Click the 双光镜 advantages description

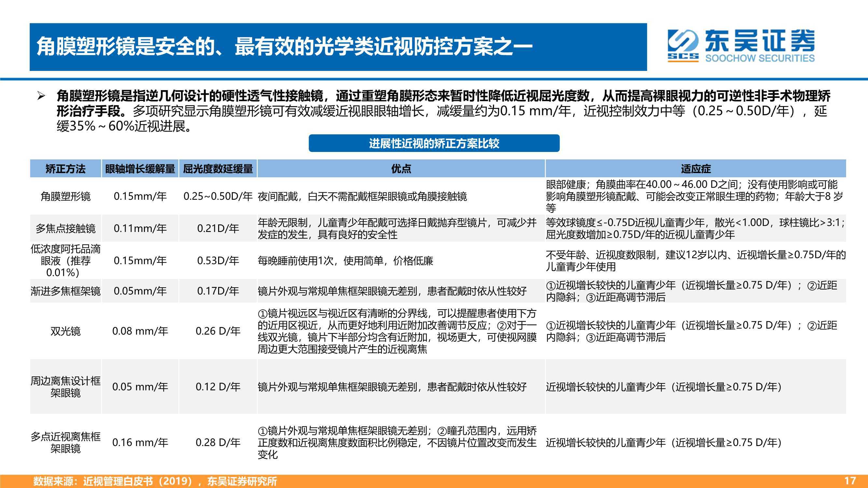[397, 332]
